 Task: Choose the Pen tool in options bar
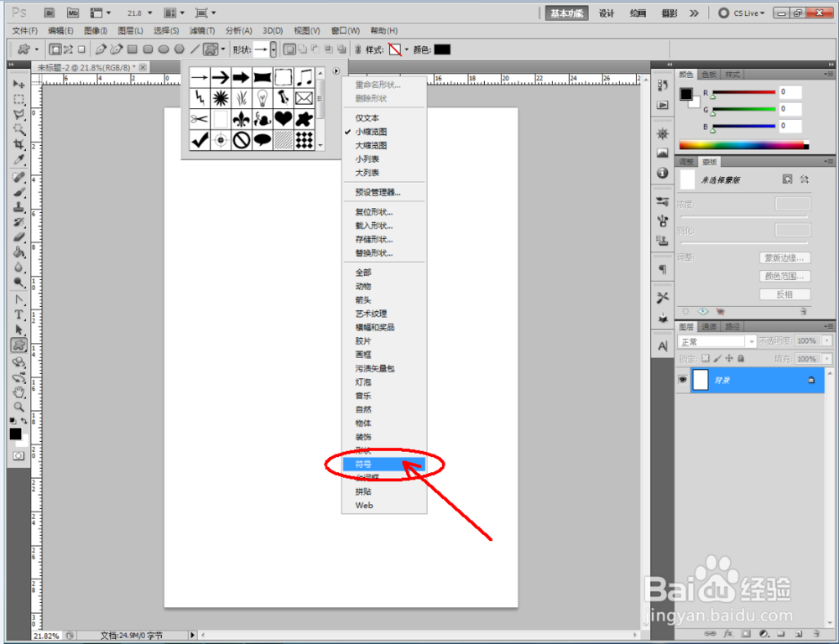click(100, 49)
